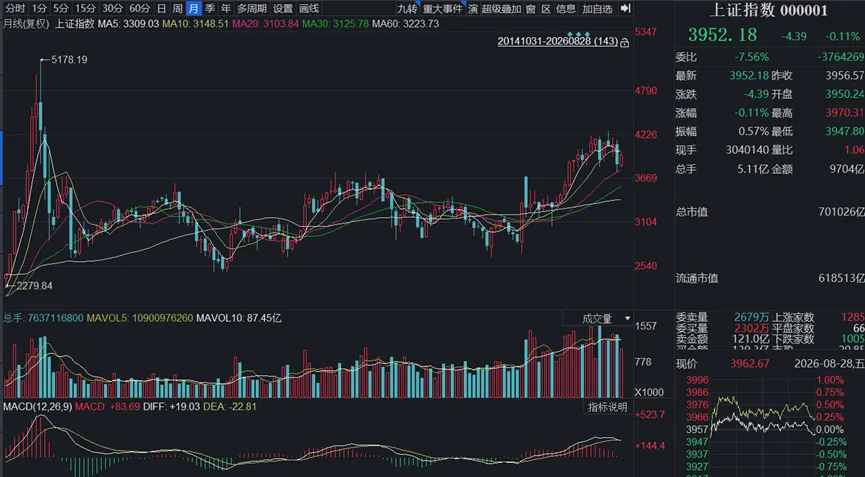Open the 画线 drawing tool

tap(309, 8)
